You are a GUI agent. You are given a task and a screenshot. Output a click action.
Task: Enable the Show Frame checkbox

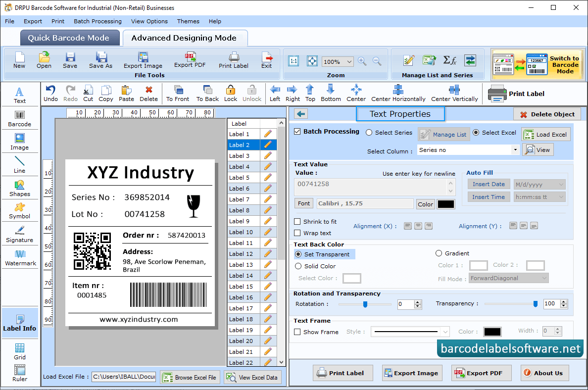[x=297, y=332]
